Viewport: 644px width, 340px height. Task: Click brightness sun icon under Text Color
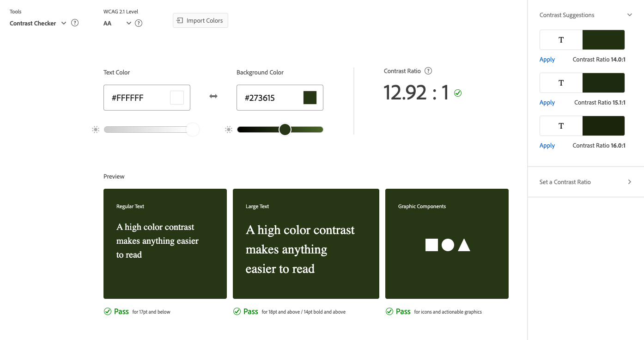coord(96,130)
